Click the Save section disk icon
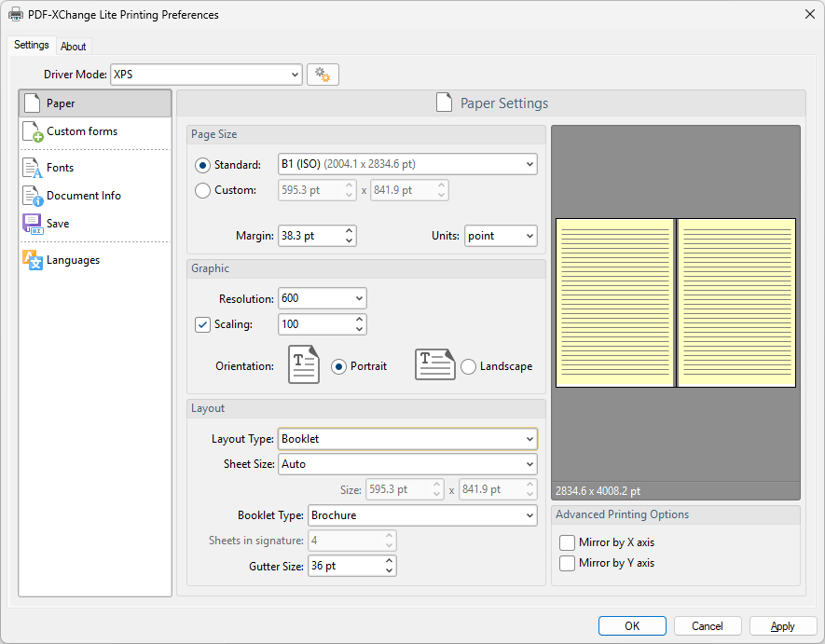Viewport: 825px width, 644px height. click(x=33, y=224)
